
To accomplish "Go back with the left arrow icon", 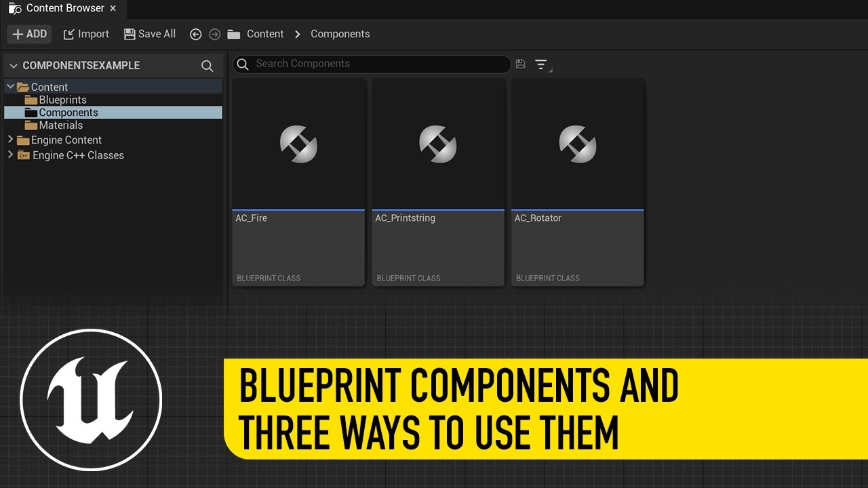I will click(196, 34).
